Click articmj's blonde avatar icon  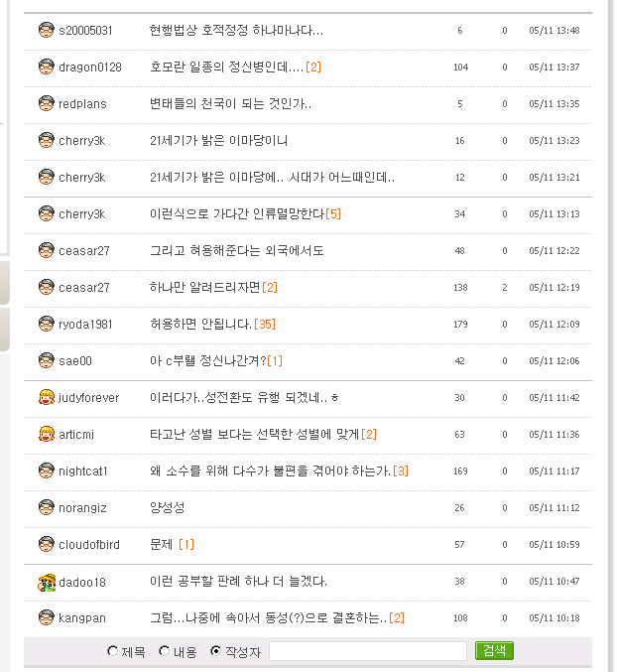click(46, 434)
